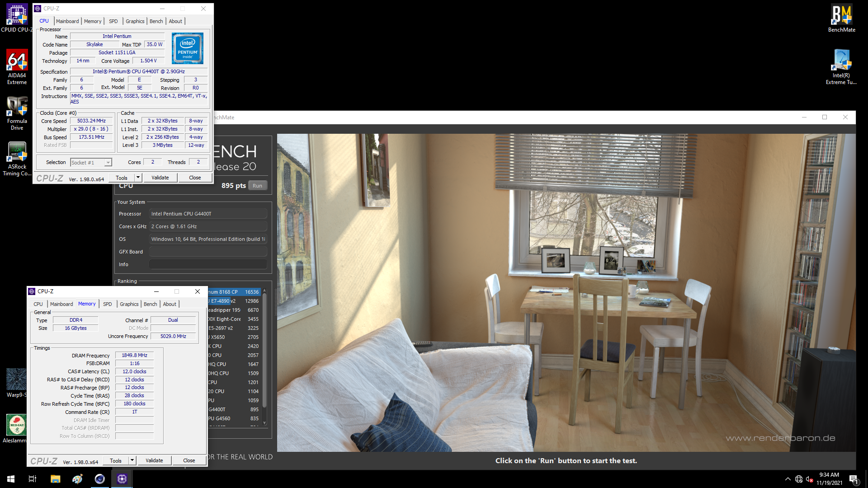Screen dimensions: 868x488
Task: Open Task View on taskbar
Action: 33,479
